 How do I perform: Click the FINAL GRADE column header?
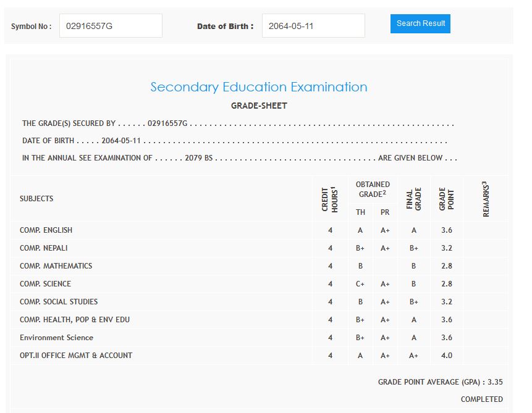[x=413, y=199]
